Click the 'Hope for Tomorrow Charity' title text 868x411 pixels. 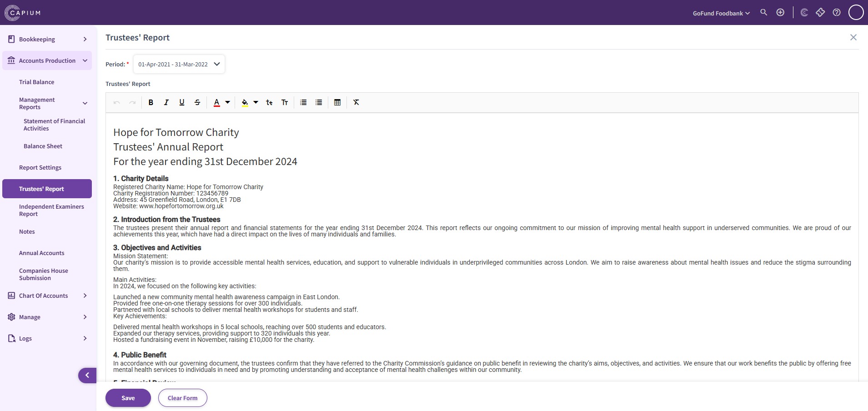click(176, 132)
